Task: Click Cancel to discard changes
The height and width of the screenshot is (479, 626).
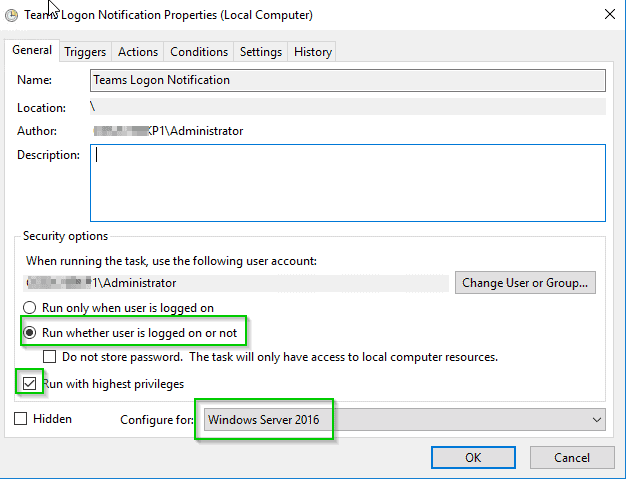Action: click(x=572, y=457)
